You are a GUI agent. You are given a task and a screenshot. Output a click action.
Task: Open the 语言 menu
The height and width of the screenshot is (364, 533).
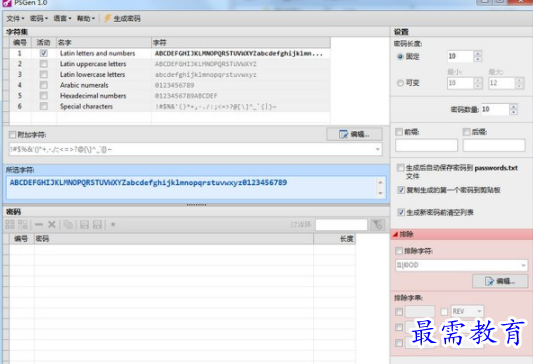(x=62, y=18)
